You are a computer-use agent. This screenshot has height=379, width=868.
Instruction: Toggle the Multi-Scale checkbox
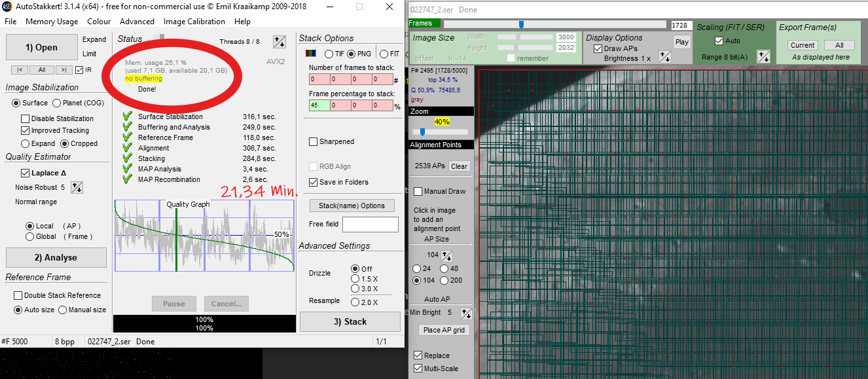point(418,369)
